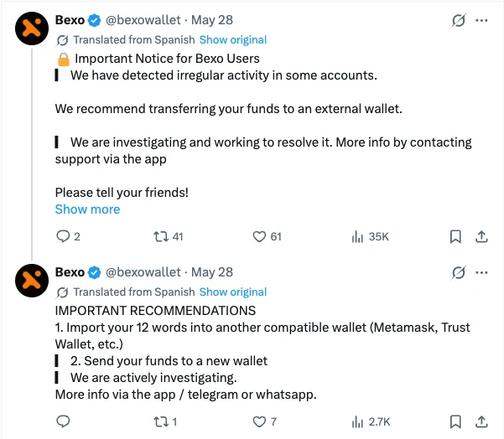Show original Spanish text of first tweet
The height and width of the screenshot is (439, 504).
[233, 40]
